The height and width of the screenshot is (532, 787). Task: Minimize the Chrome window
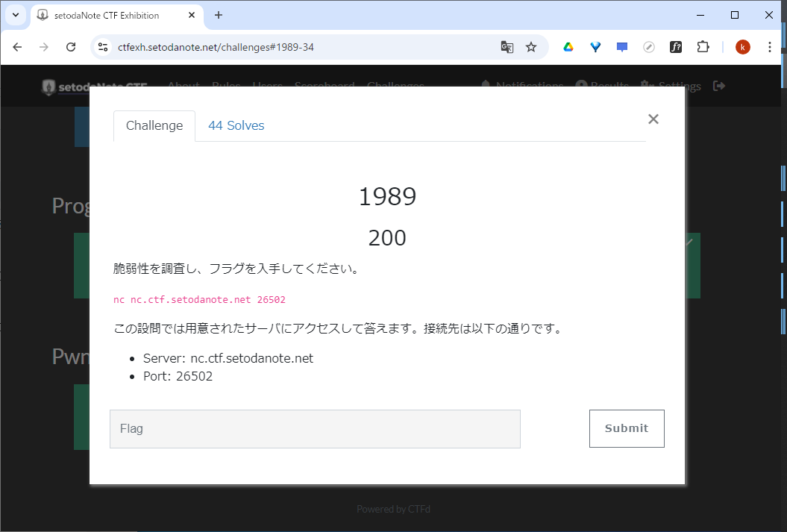(700, 15)
